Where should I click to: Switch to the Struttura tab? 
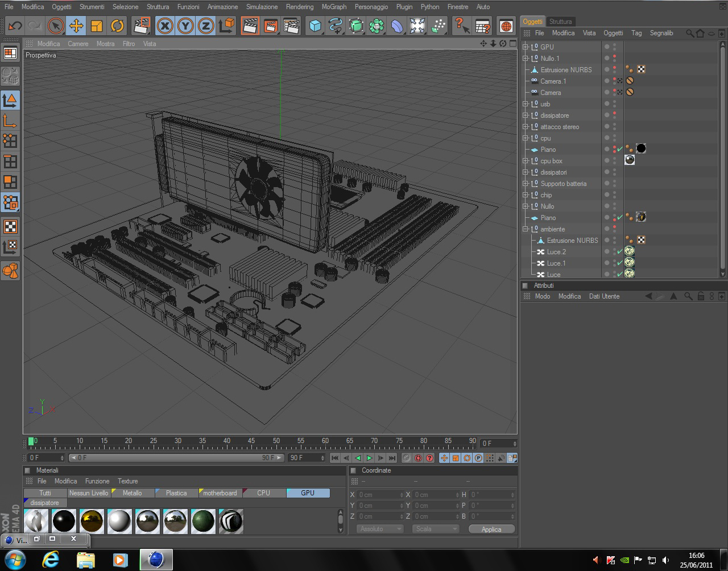point(561,22)
